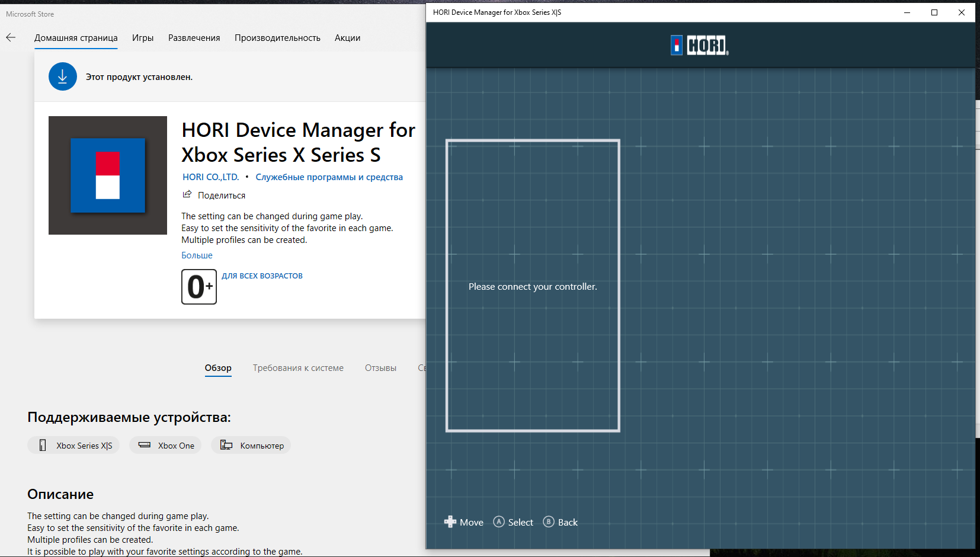The width and height of the screenshot is (980, 557).
Task: Click the B button Back icon
Action: [x=549, y=521]
